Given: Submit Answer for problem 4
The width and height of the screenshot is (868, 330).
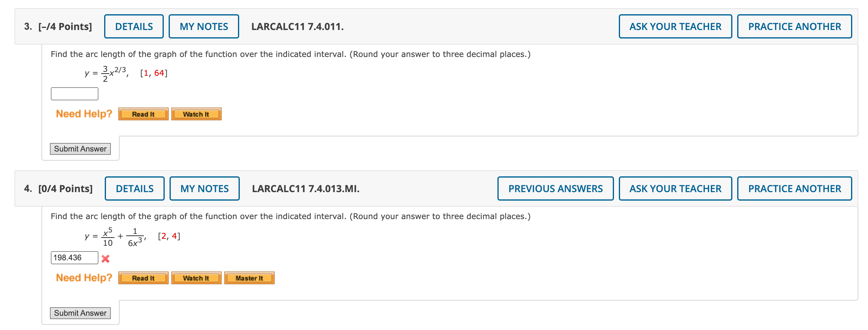Looking at the screenshot, I should (80, 313).
